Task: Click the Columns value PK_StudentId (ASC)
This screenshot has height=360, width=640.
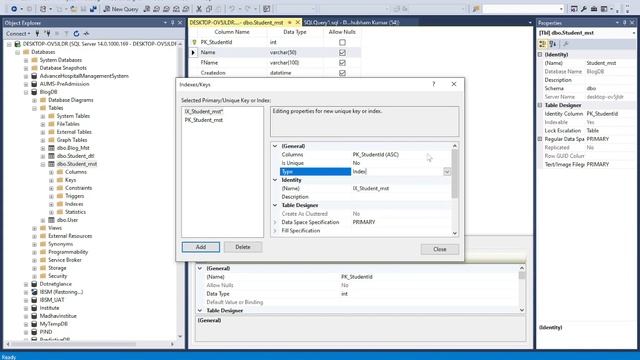Action: click(376, 155)
